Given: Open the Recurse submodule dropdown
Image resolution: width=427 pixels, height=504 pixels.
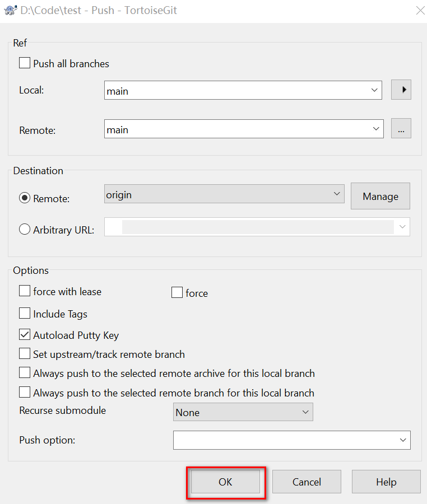Looking at the screenshot, I should [243, 412].
